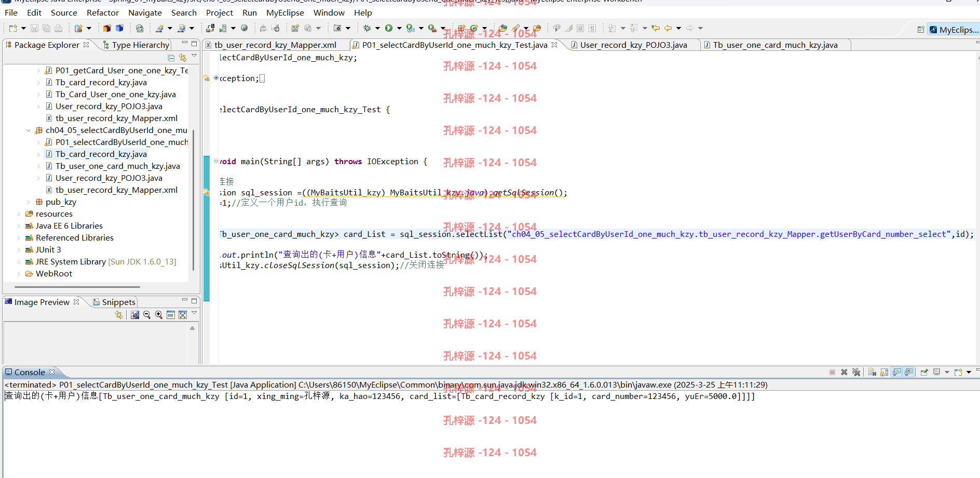Image resolution: width=980 pixels, height=478 pixels.
Task: Expand the WebRoot folder
Action: 19,274
